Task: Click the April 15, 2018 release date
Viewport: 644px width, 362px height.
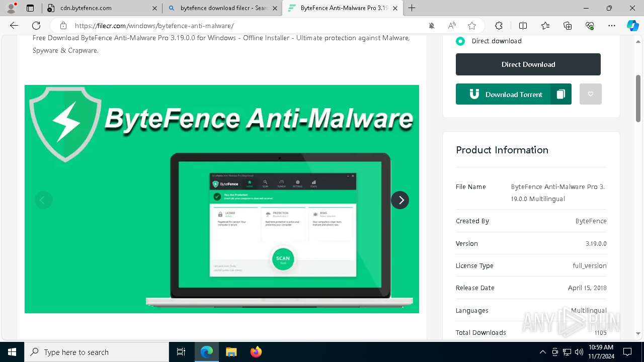Action: (587, 288)
